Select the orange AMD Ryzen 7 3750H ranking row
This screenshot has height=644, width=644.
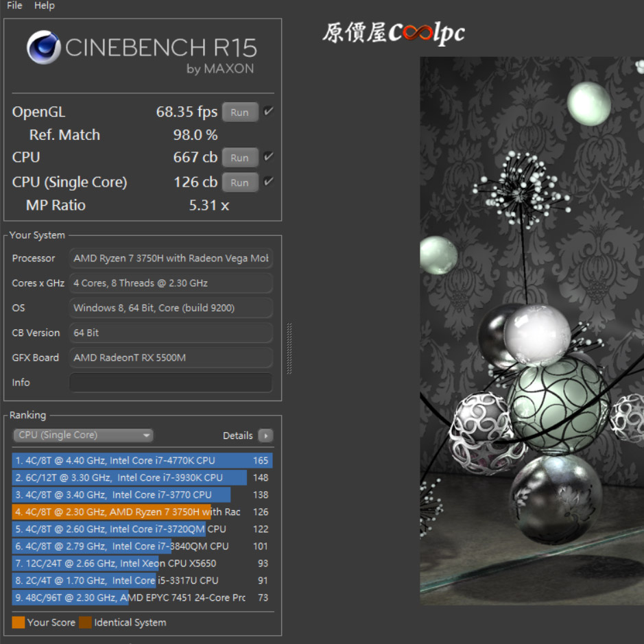click(x=142, y=512)
